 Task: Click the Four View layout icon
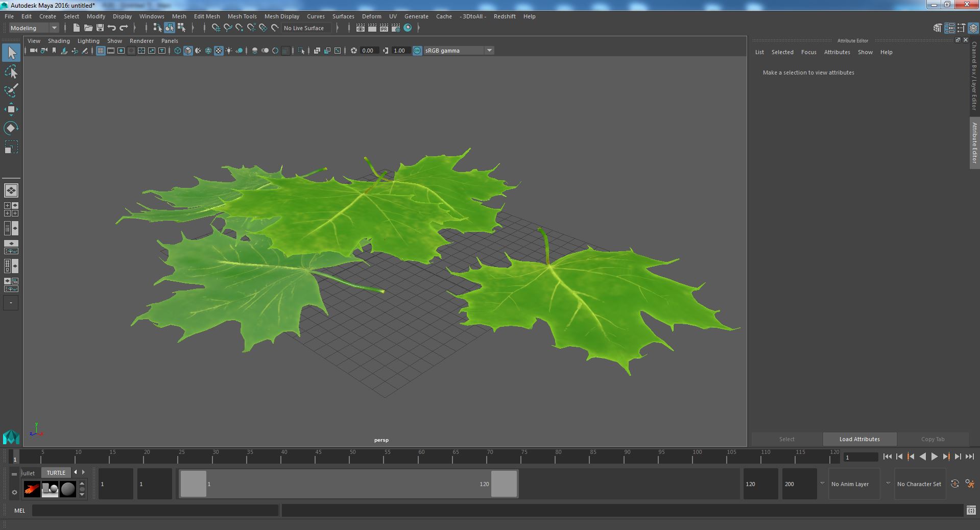pyautogui.click(x=11, y=209)
